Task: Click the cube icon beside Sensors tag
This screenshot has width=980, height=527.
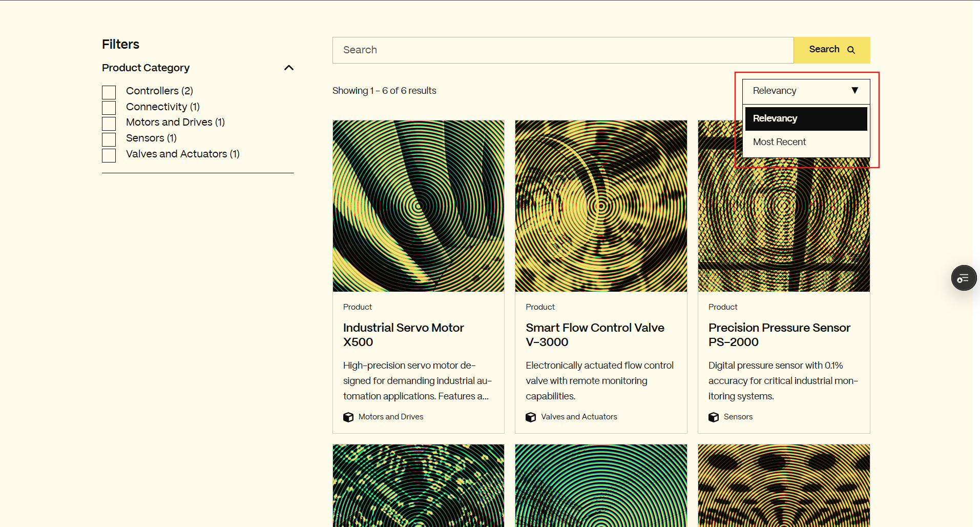Action: (714, 417)
